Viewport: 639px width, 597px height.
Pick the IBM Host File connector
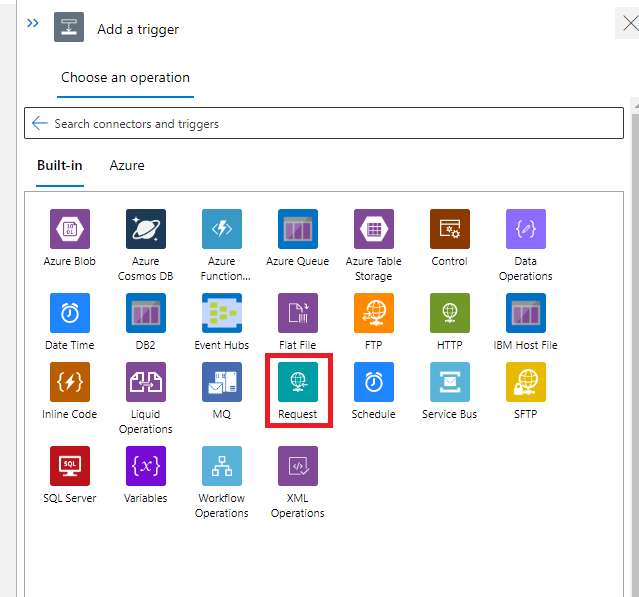[526, 313]
